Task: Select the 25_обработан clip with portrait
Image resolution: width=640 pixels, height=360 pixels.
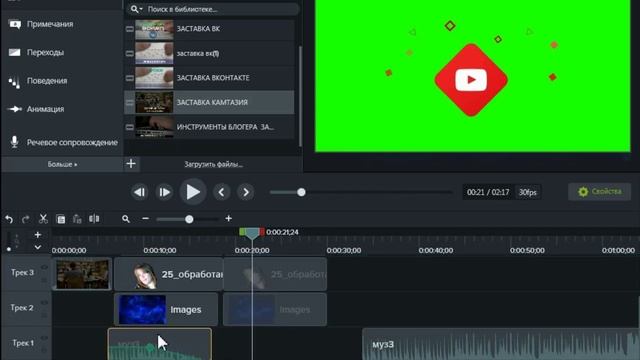Action: pos(169,274)
